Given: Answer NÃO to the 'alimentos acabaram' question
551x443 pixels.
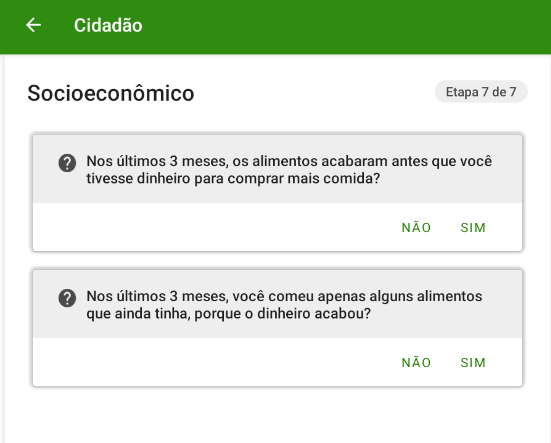Looking at the screenshot, I should point(416,228).
